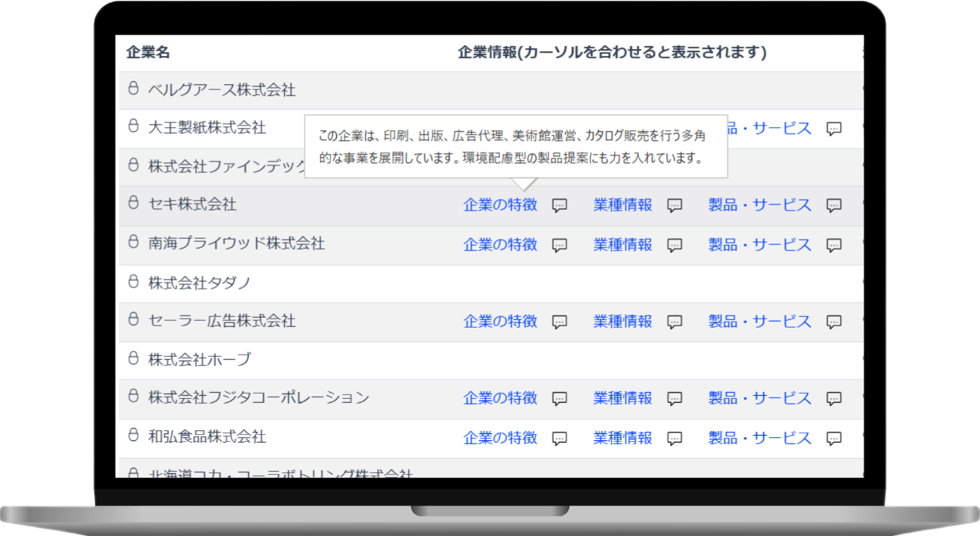This screenshot has width=980, height=536.
Task: Click the 企業名 column header
Action: (x=148, y=53)
